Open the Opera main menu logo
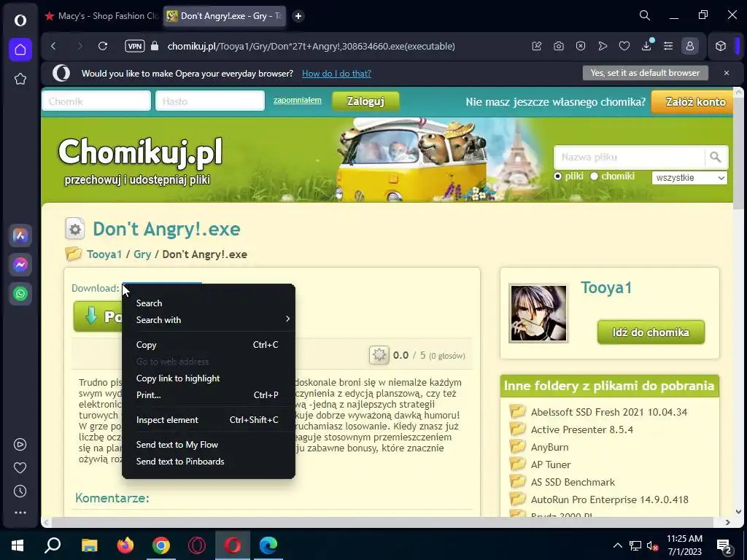Viewport: 747px width, 560px height. pos(20,20)
